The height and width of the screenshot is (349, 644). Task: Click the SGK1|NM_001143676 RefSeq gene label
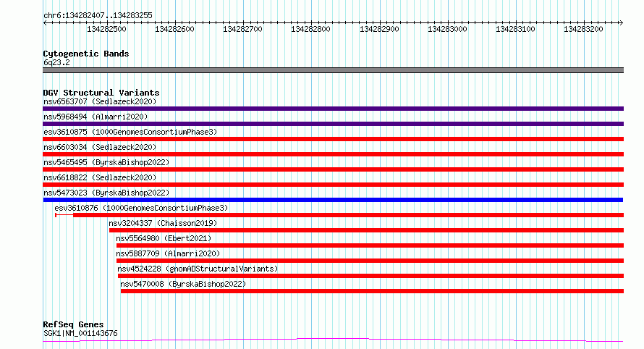pos(80,333)
